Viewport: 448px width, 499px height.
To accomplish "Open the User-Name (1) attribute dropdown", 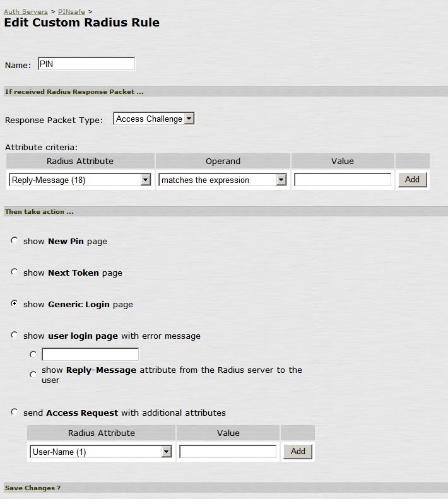I will (x=101, y=452).
